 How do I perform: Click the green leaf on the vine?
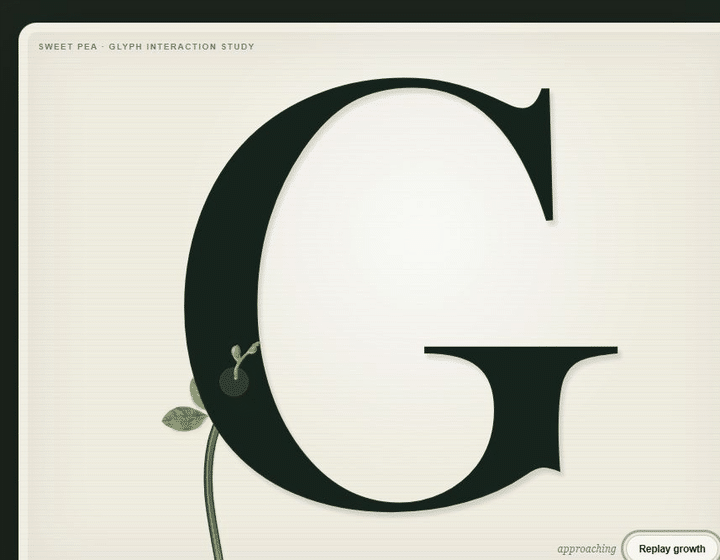(185, 419)
